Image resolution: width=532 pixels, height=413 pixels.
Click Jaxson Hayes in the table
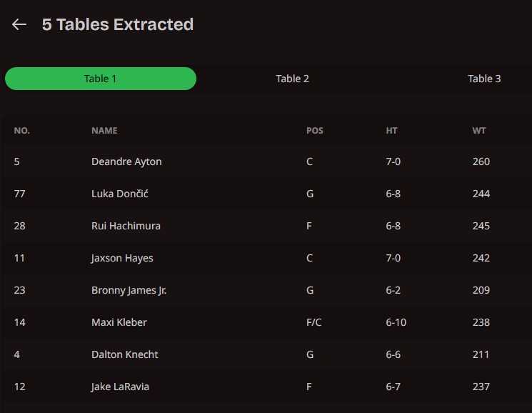(x=122, y=258)
